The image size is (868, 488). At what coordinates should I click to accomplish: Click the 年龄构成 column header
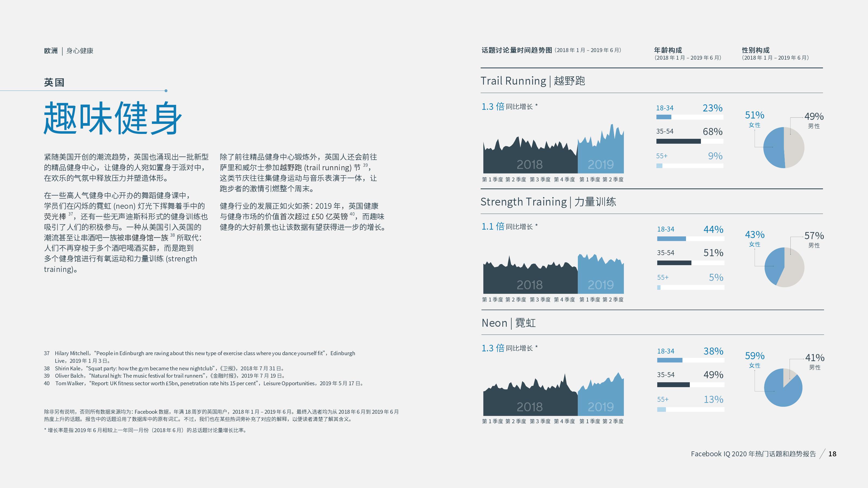(x=668, y=50)
